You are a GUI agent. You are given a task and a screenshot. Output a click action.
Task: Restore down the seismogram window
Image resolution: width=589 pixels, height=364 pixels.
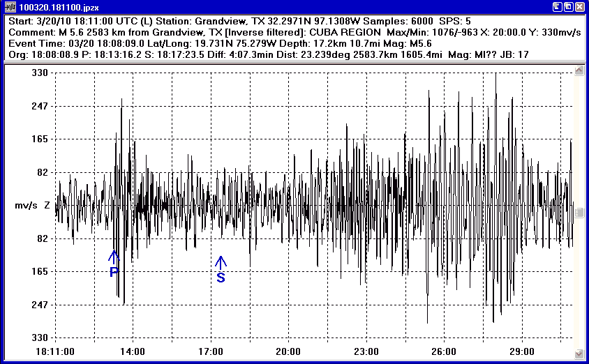(x=568, y=7)
